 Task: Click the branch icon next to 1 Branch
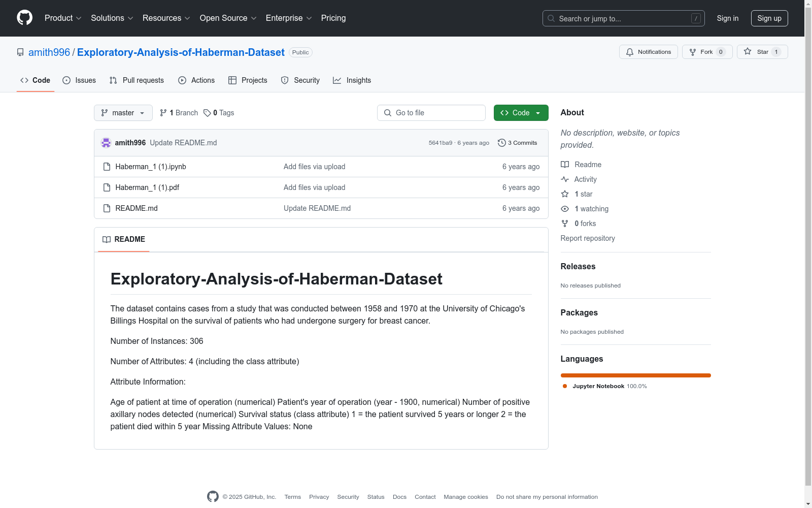click(163, 113)
